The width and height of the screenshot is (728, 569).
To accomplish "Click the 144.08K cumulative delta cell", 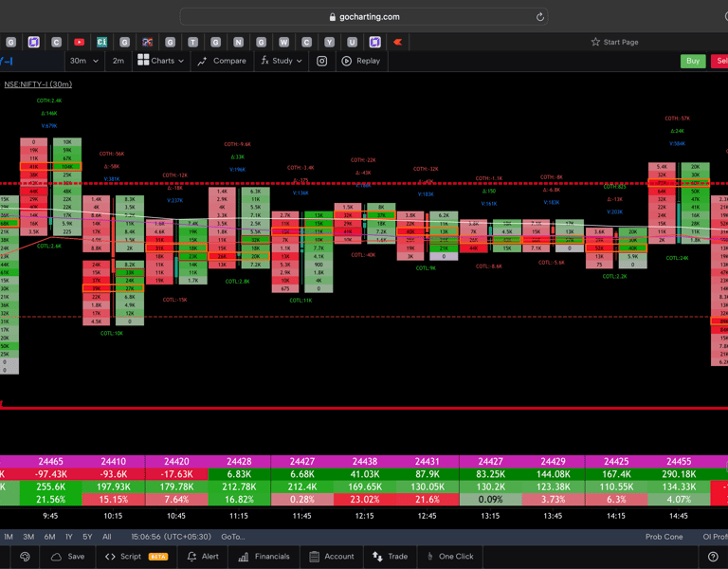I will pos(553,474).
